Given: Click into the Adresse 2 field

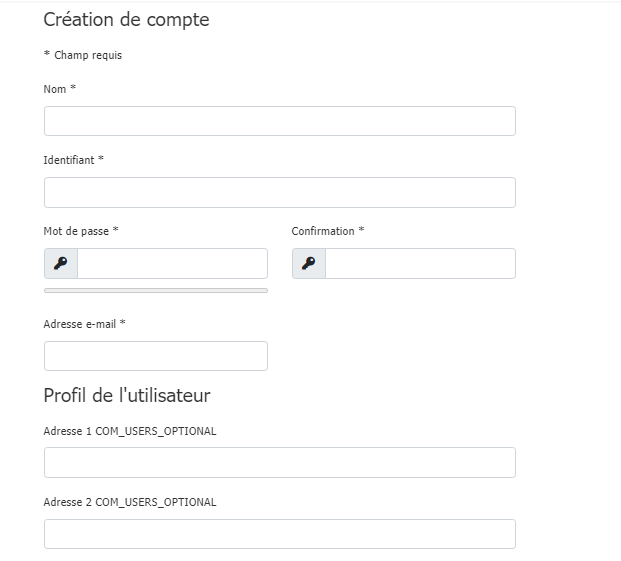Looking at the screenshot, I should [279, 534].
